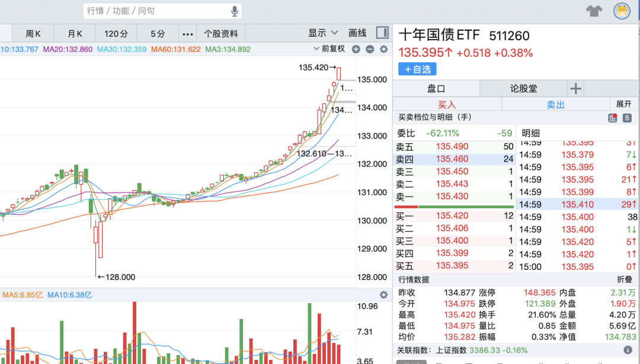Image resolution: width=640 pixels, height=364 pixels.
Task: Click the buy-sell ratio bar
Action: 454,207
